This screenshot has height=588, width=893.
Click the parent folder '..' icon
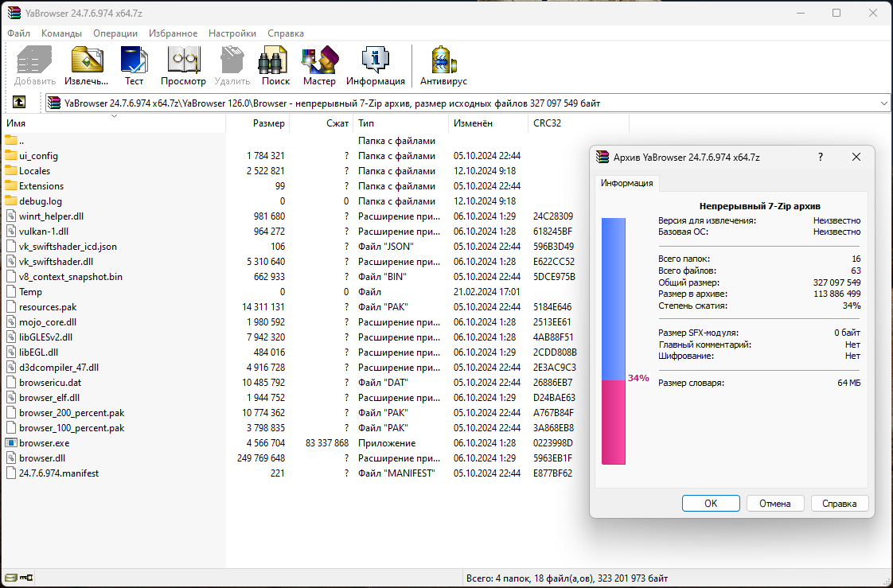(11, 141)
